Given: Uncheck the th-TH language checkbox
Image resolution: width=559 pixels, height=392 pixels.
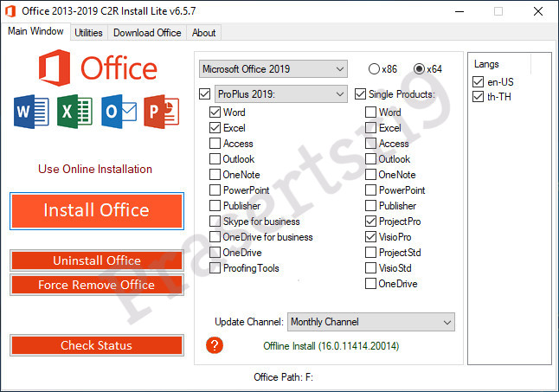Looking at the screenshot, I should (478, 97).
